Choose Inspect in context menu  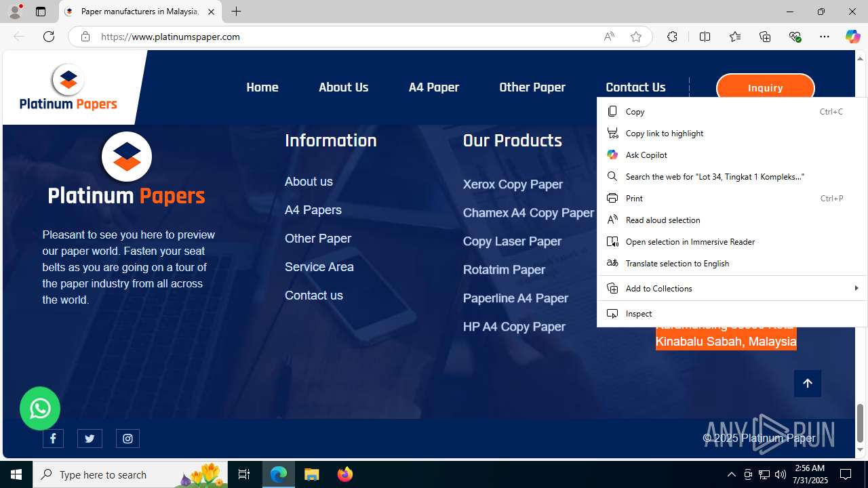coord(732,313)
